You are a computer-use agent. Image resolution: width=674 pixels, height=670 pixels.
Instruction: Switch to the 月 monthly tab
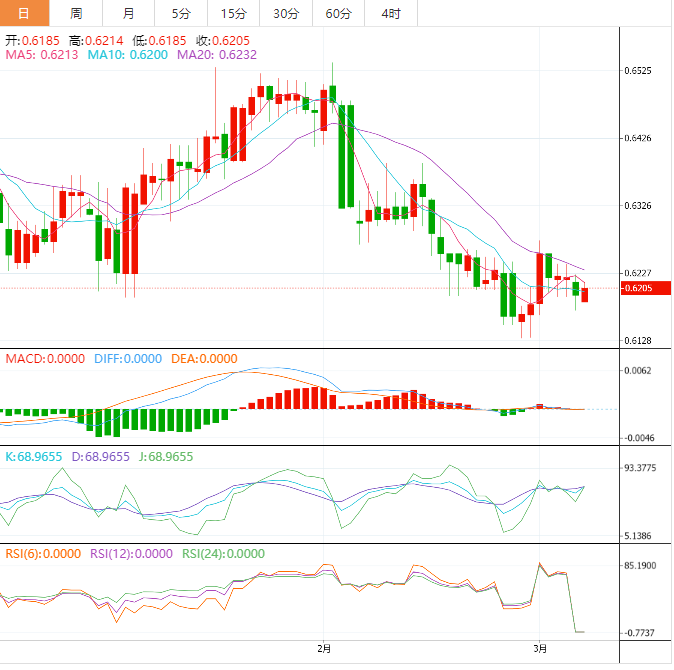coord(129,13)
